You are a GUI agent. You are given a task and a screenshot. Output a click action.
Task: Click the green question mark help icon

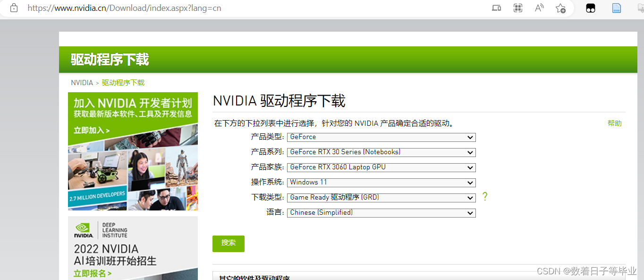click(485, 197)
